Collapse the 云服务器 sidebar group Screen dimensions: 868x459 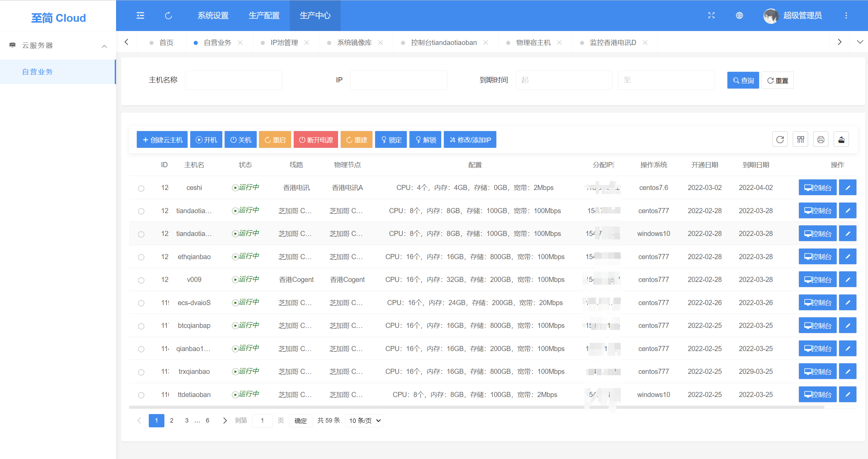(105, 46)
